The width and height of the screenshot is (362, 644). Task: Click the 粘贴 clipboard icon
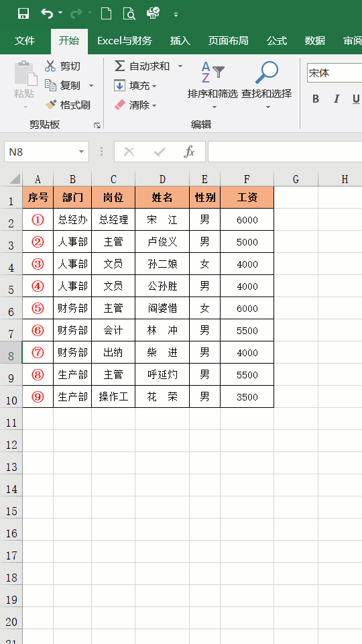click(25, 74)
